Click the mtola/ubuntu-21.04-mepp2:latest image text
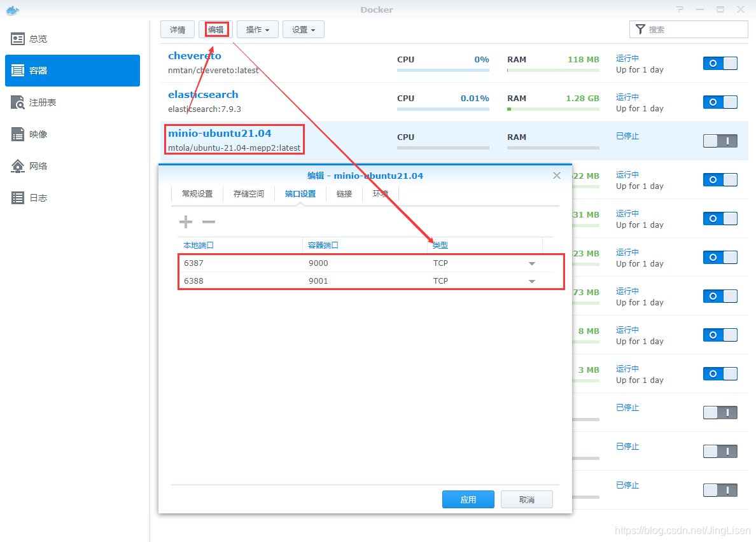 click(x=234, y=148)
